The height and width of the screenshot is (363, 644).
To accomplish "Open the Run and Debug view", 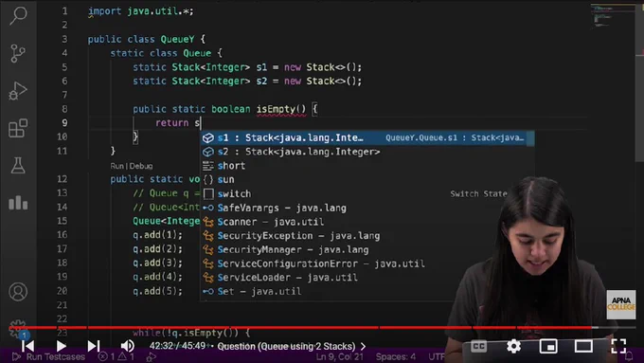I will 18,90.
